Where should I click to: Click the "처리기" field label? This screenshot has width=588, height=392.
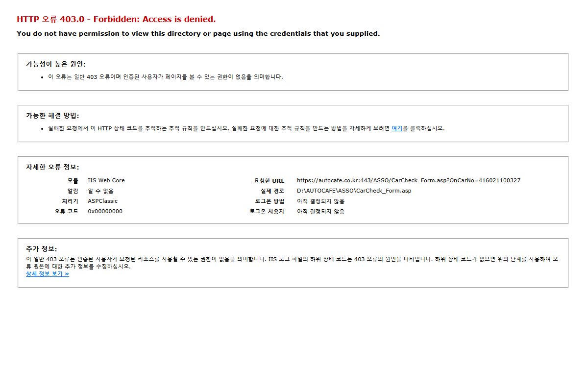pos(70,201)
